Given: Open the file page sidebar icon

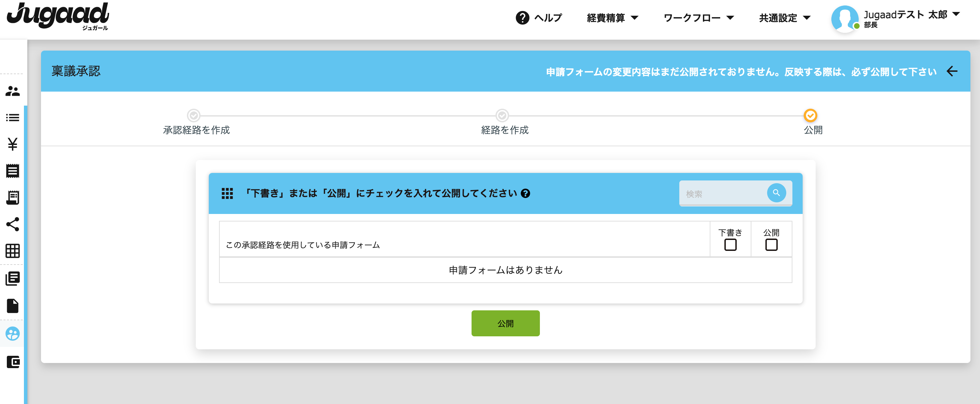Looking at the screenshot, I should tap(13, 306).
